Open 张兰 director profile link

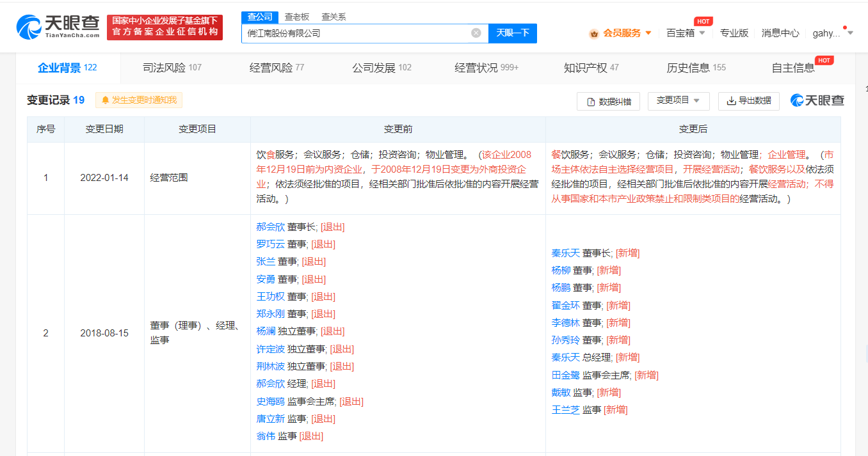coord(266,262)
